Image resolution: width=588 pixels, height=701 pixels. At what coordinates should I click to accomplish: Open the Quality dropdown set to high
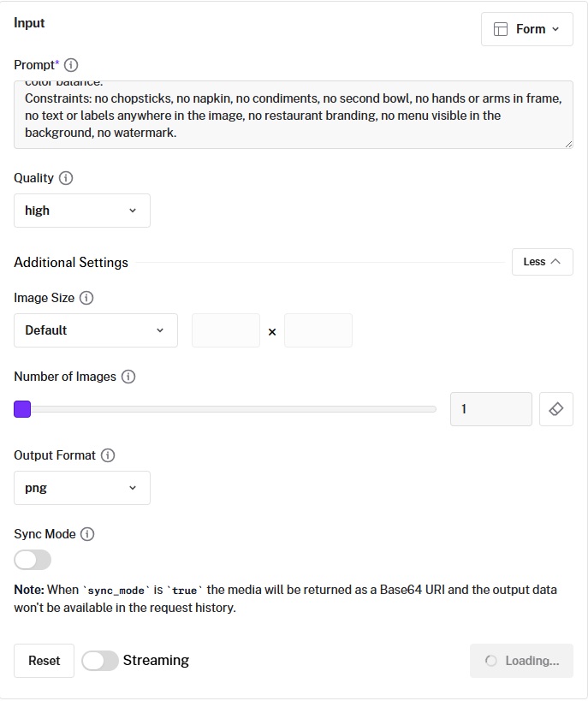(x=82, y=211)
